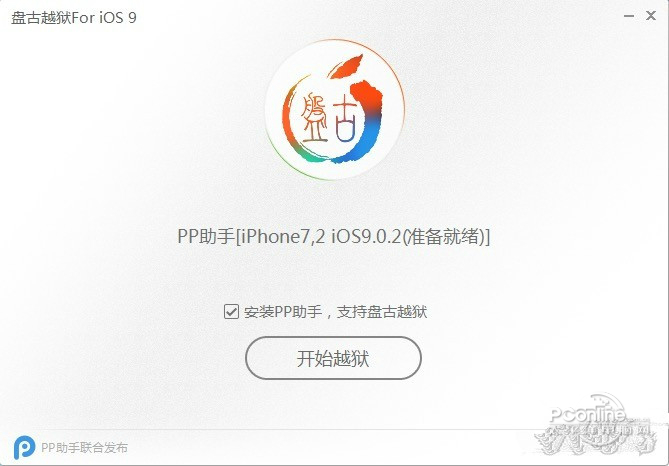669x466 pixels.
Task: Click the 安装PP助手，支持盘古越狱 label text
Action: coord(335,312)
